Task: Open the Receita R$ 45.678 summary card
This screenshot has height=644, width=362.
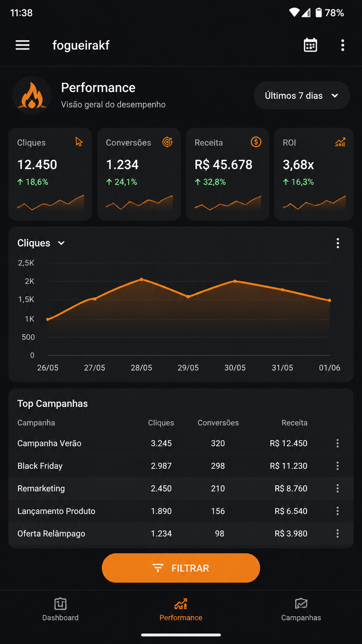Action: point(227,174)
